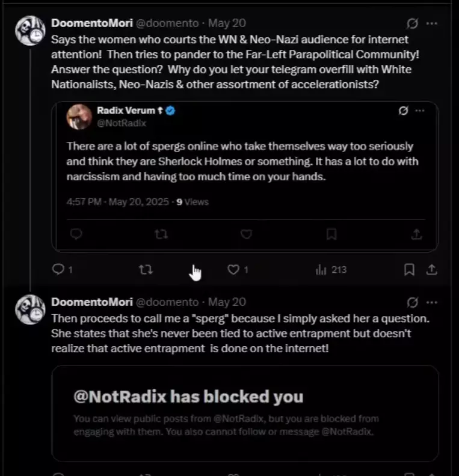
Task: Open the May 20 timestamp of second tweet
Action: [x=227, y=302]
